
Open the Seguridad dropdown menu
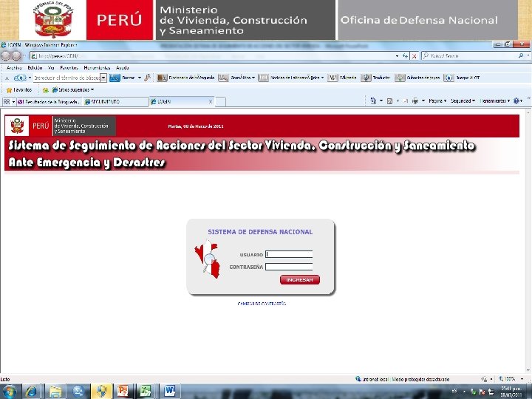463,100
